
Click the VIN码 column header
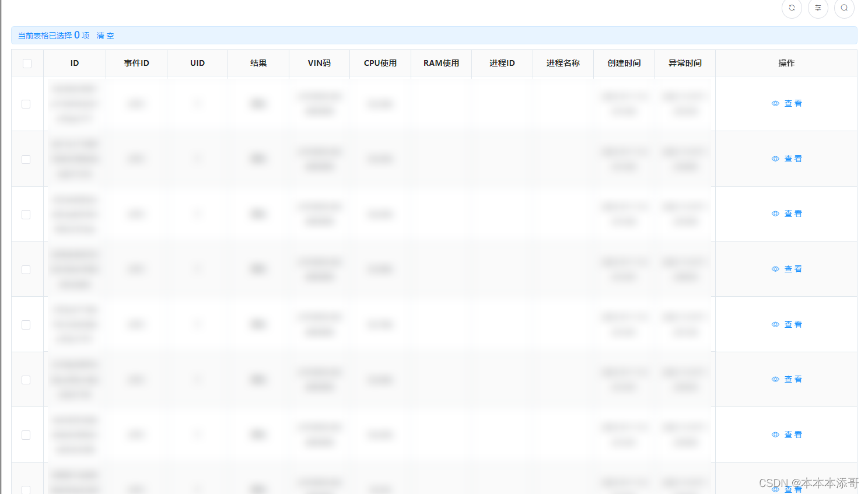[x=319, y=63]
